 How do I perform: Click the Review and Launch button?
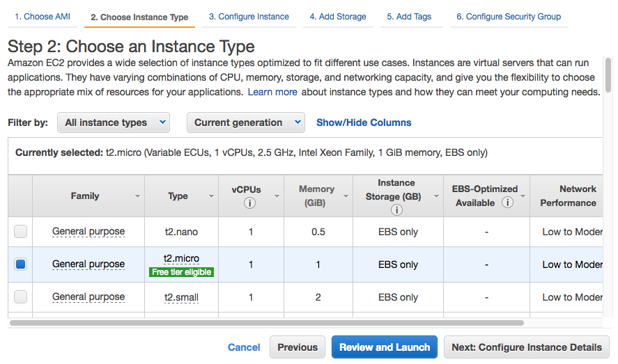tap(385, 347)
